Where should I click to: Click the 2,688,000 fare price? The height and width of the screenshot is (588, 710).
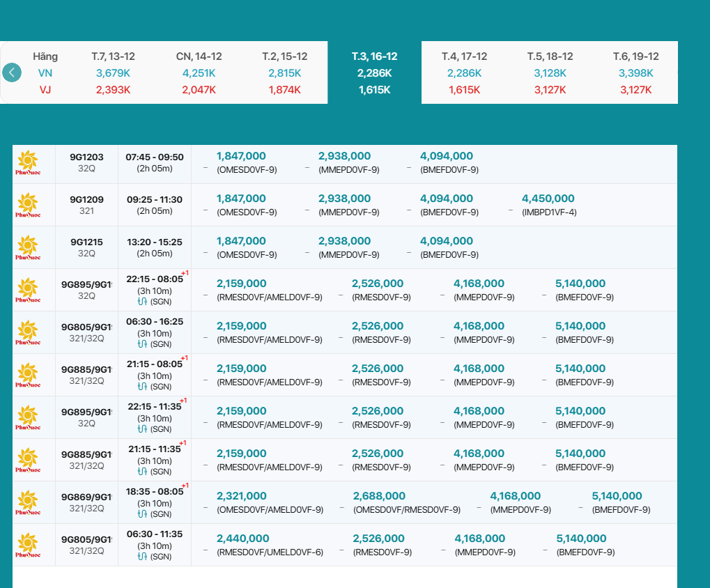pyautogui.click(x=379, y=496)
